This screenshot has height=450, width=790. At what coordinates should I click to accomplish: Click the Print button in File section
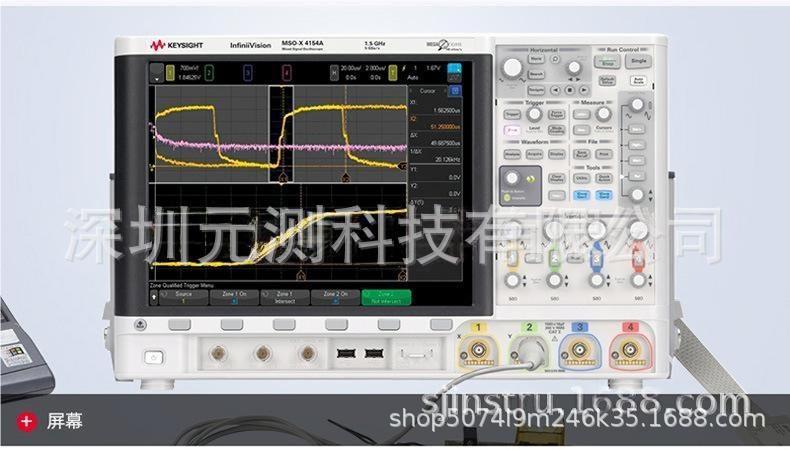(x=604, y=154)
